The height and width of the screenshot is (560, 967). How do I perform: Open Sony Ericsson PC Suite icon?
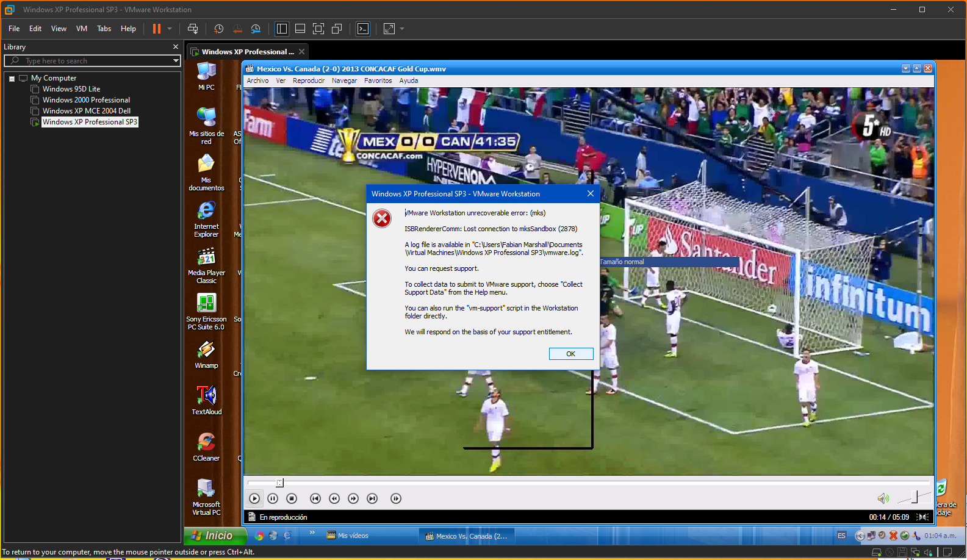(206, 312)
